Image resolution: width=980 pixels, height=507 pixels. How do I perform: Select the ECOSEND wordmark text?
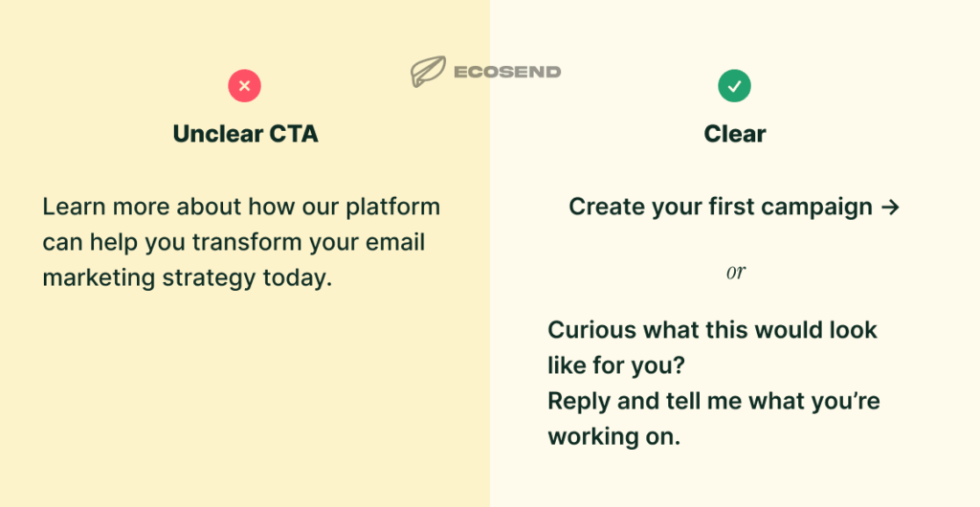pos(508,72)
